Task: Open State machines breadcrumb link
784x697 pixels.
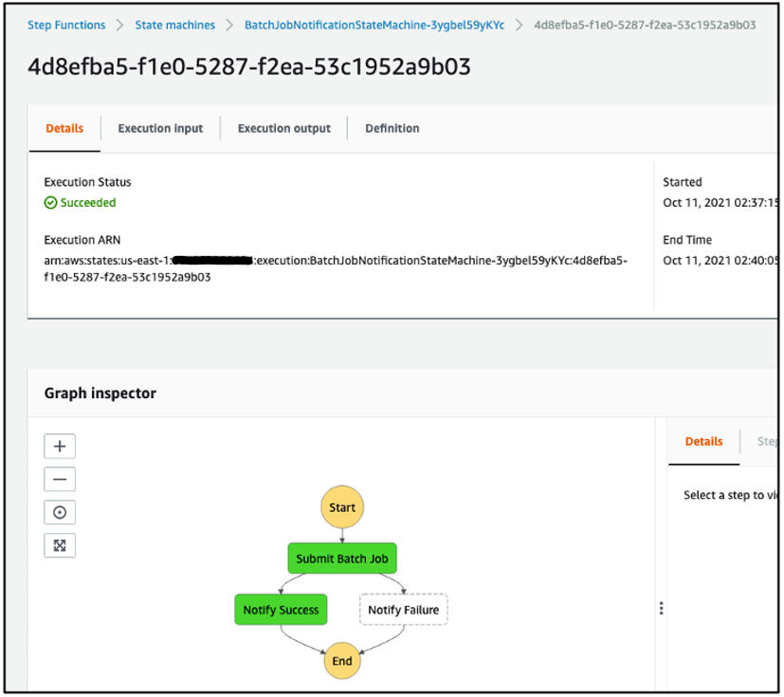Action: click(x=175, y=25)
